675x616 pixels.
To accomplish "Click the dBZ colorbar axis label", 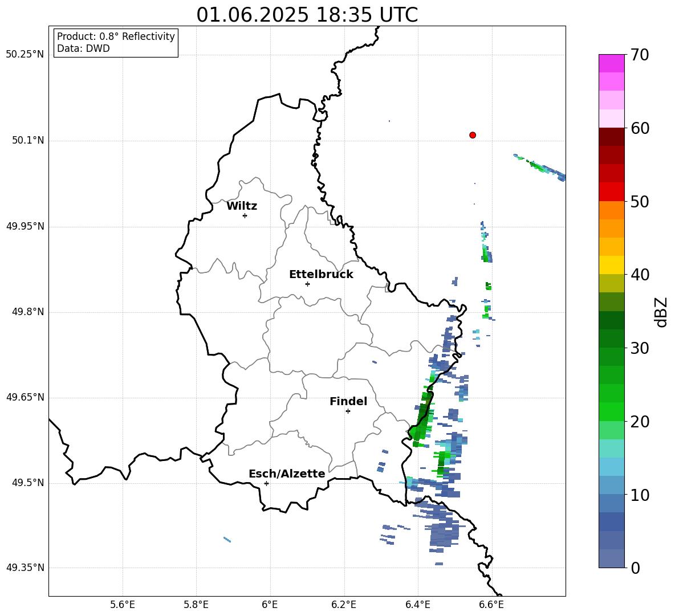I will (661, 312).
